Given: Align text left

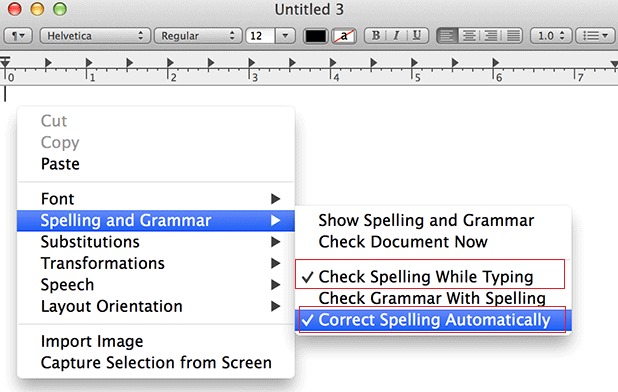Looking at the screenshot, I should 447,36.
